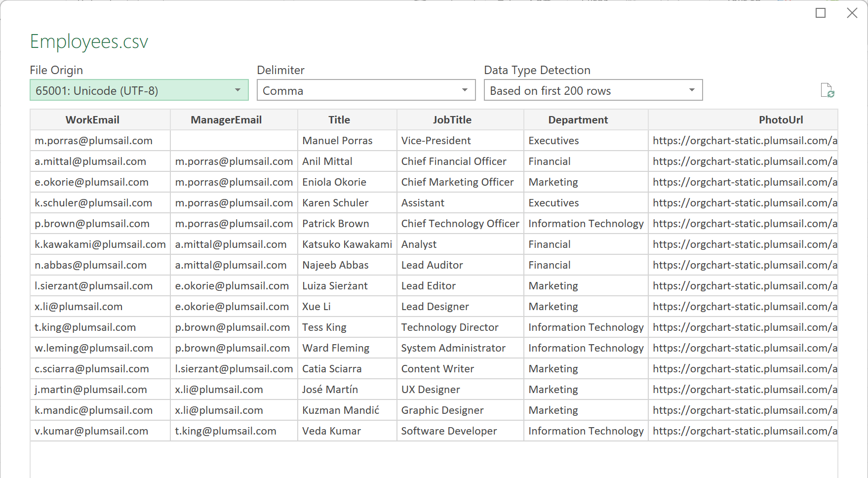Close the Employees.csv import dialog
This screenshot has width=868, height=478.
pos(852,13)
